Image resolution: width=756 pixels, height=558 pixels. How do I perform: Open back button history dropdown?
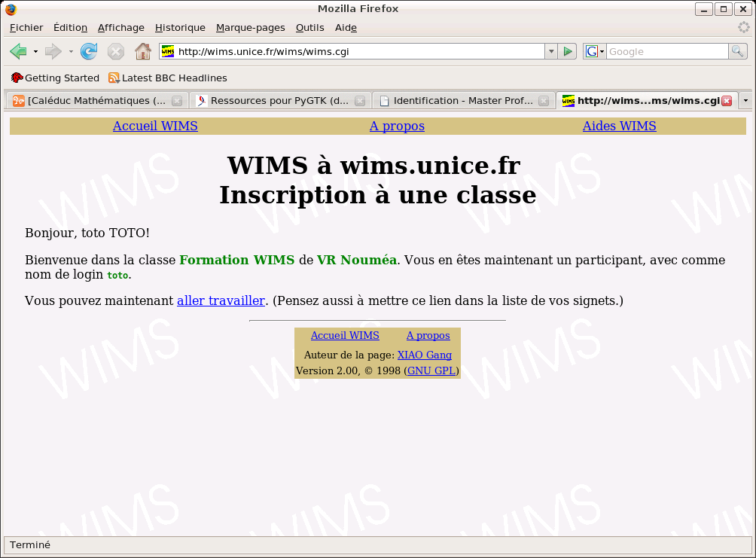[x=35, y=51]
